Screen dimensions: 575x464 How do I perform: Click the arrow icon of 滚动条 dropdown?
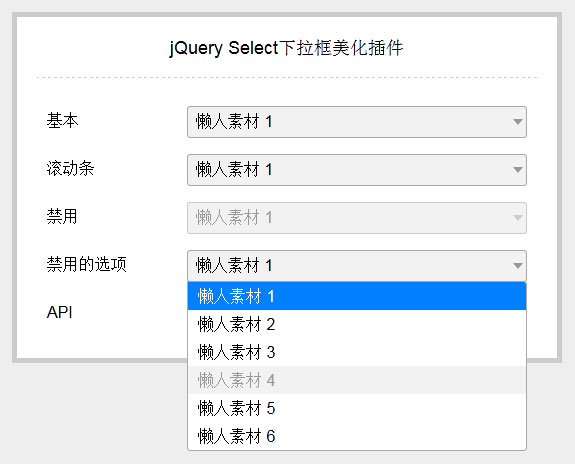tap(518, 170)
